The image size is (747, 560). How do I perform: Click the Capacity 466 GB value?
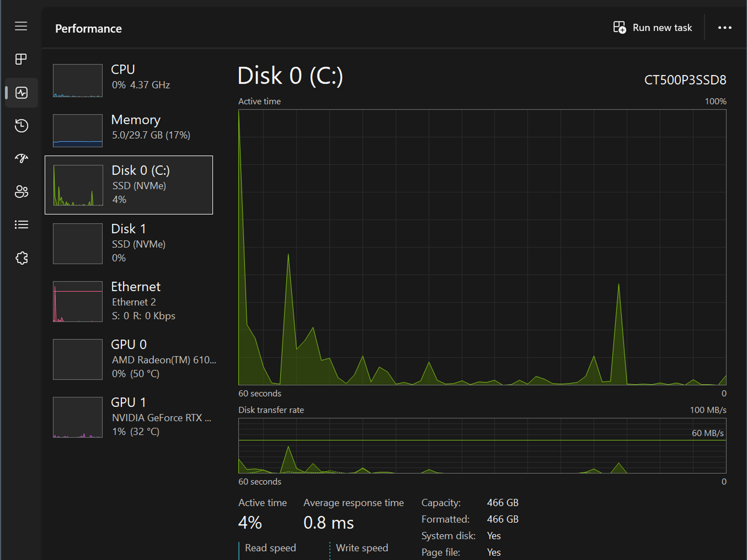tap(503, 502)
